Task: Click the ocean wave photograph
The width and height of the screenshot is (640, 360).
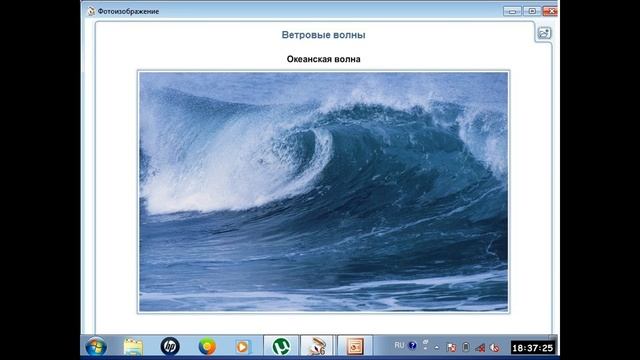Action: (323, 192)
